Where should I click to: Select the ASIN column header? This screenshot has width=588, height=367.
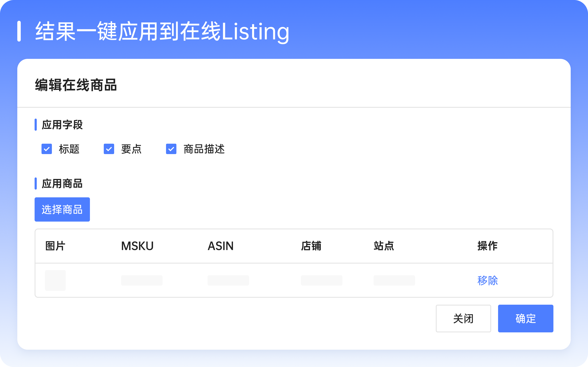pyautogui.click(x=221, y=246)
